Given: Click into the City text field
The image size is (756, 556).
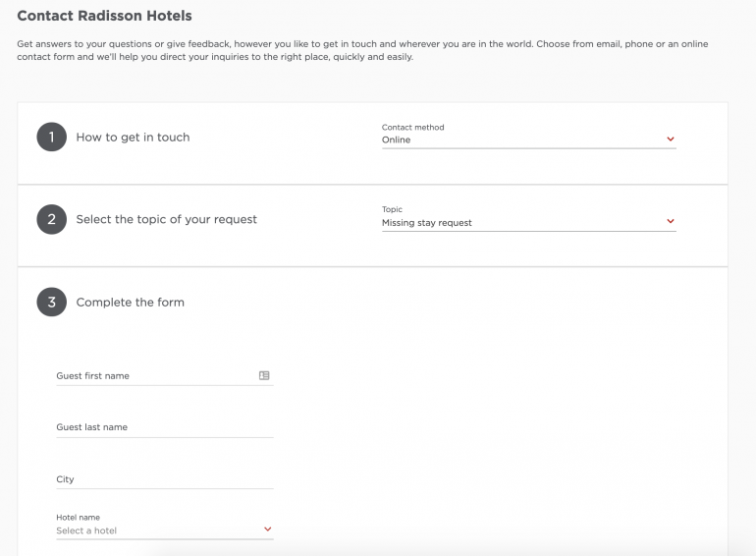Looking at the screenshot, I should click(162, 479).
